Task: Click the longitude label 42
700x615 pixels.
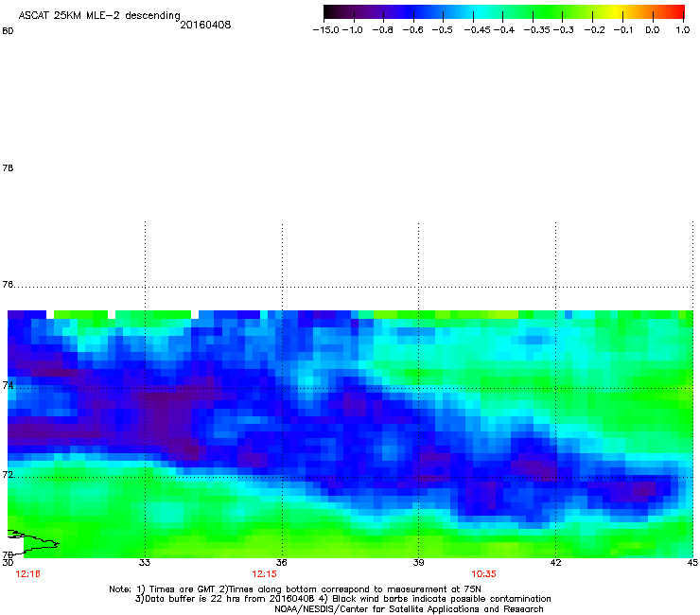Action: [x=555, y=563]
